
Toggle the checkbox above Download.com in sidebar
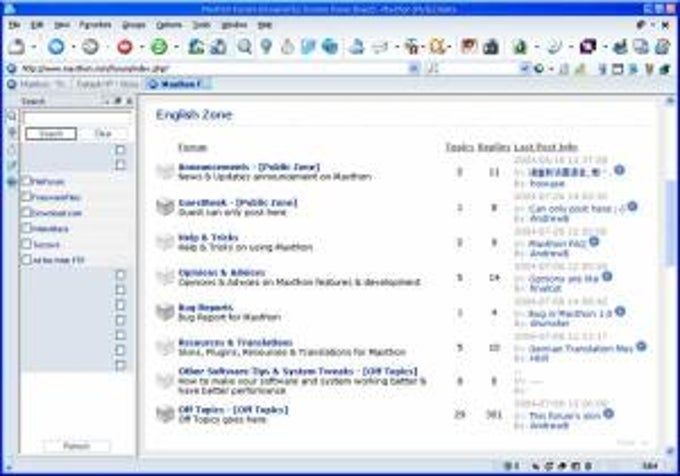pos(26,197)
